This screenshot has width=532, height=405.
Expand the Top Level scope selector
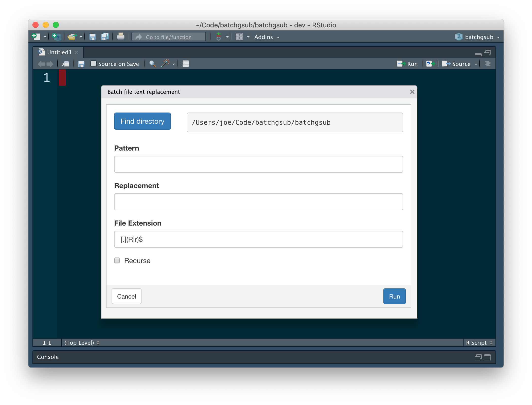click(x=82, y=343)
